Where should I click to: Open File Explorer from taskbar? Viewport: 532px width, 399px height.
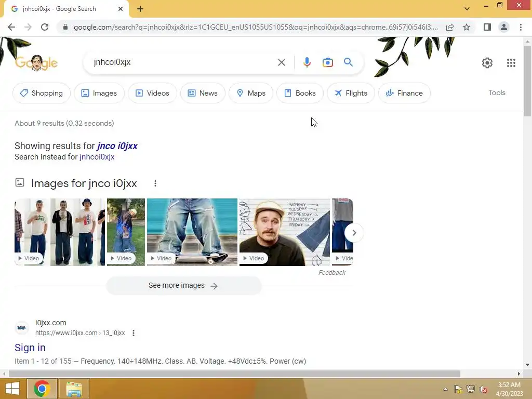(74, 389)
